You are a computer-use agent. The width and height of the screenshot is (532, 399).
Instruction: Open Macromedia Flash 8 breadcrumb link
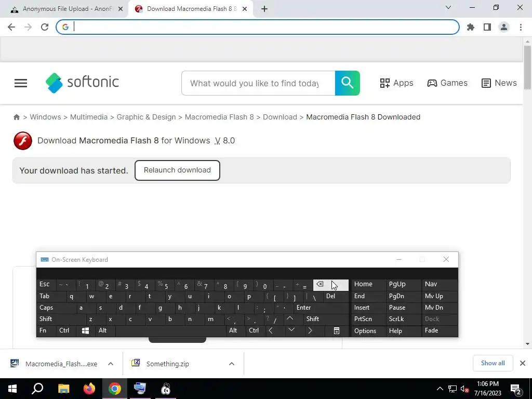point(219,117)
